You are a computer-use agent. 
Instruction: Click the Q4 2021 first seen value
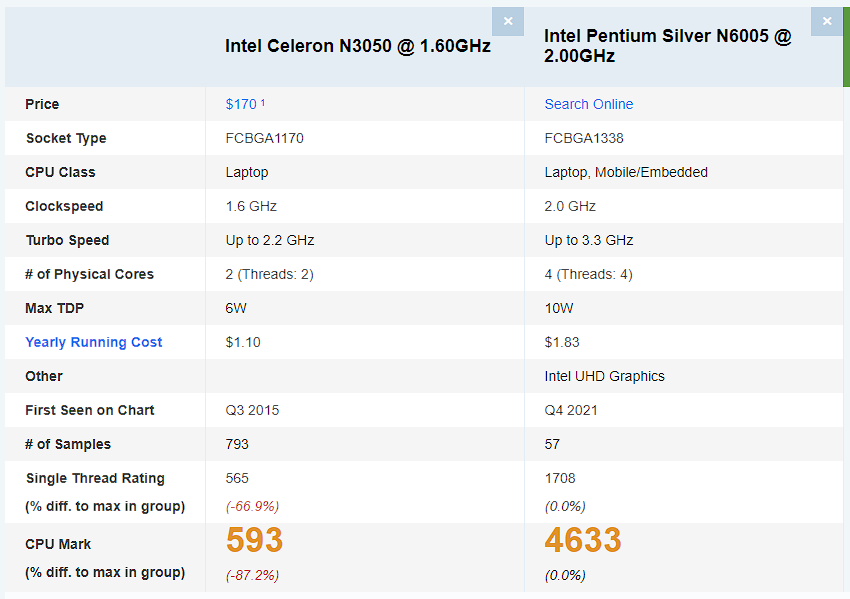pyautogui.click(x=571, y=410)
